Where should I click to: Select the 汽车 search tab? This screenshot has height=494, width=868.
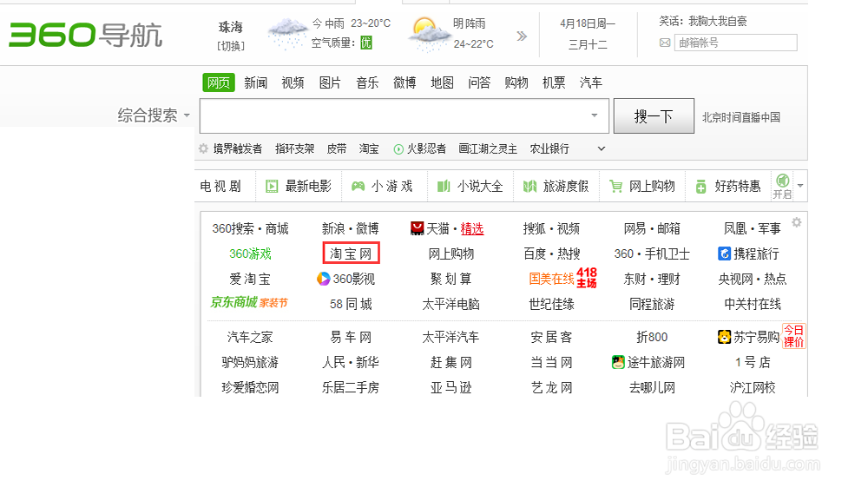pos(590,82)
